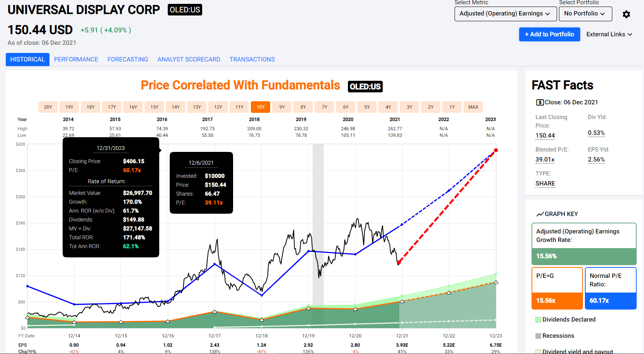Open the Select Metric dropdown

(505, 14)
